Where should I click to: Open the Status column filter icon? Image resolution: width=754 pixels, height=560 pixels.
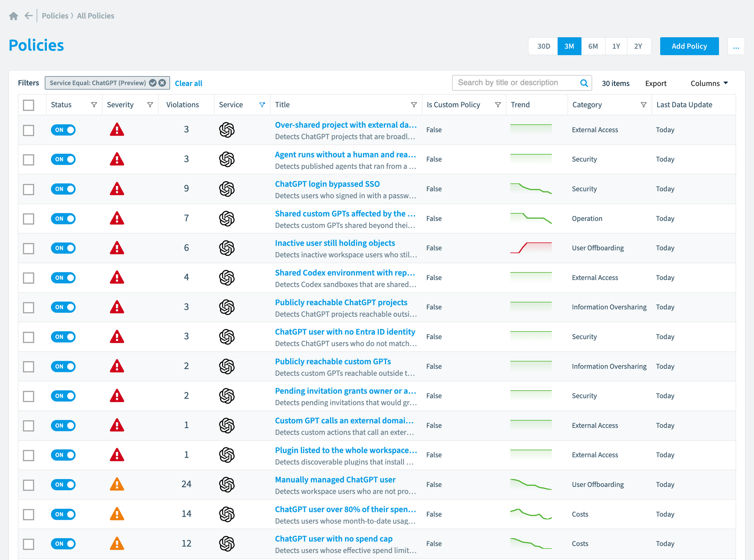94,105
